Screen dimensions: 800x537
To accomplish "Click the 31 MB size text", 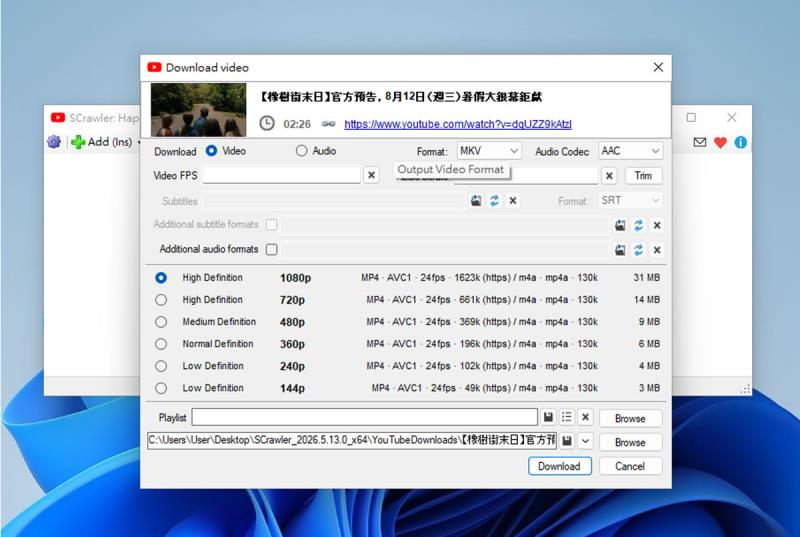I will [x=646, y=278].
